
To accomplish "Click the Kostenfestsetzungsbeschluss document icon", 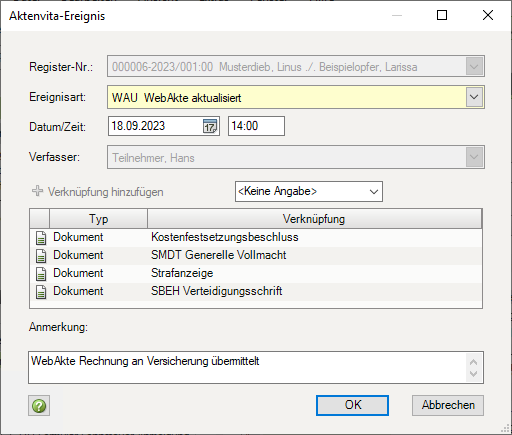I will click(41, 238).
